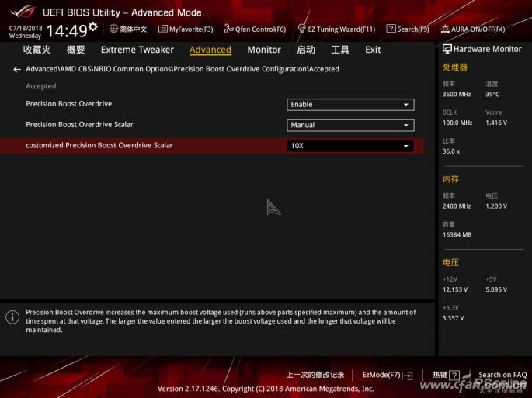Viewport: 532px width, 398px height.
Task: Click the ROG logo icon
Action: tap(23, 12)
